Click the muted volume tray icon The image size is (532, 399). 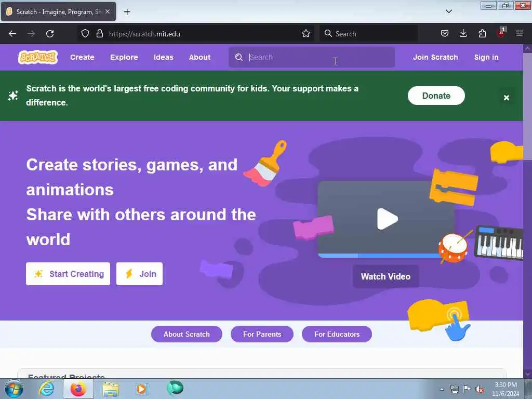[x=480, y=390]
